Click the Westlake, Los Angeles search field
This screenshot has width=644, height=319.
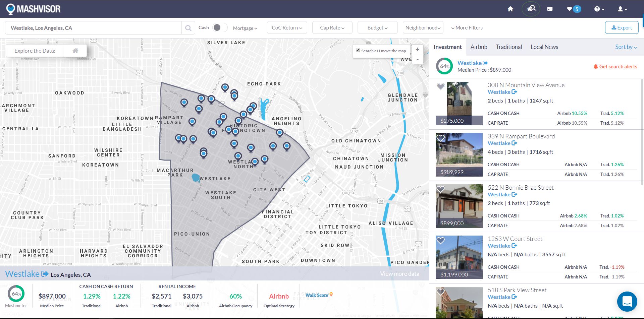94,28
